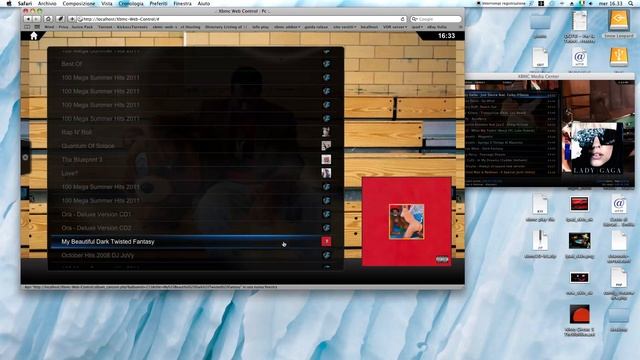Expand the VDR server bookmarks dropdown
The width and height of the screenshot is (640, 360).
pyautogui.click(x=395, y=27)
